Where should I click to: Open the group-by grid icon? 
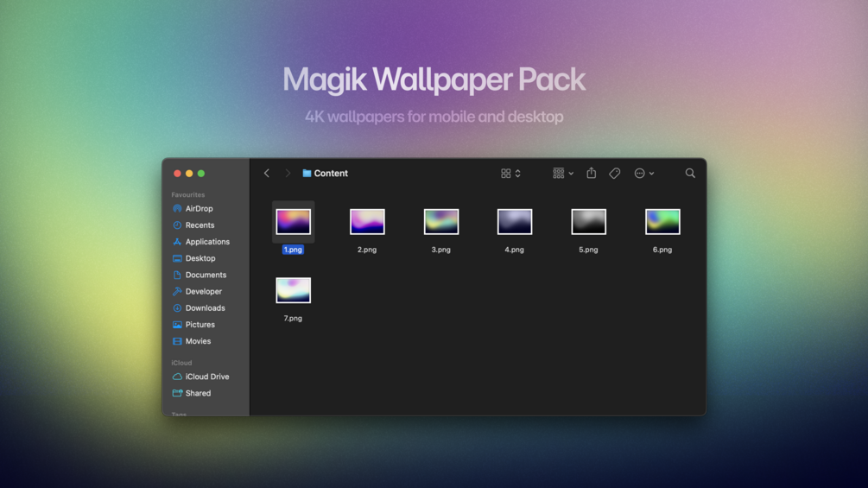click(558, 174)
